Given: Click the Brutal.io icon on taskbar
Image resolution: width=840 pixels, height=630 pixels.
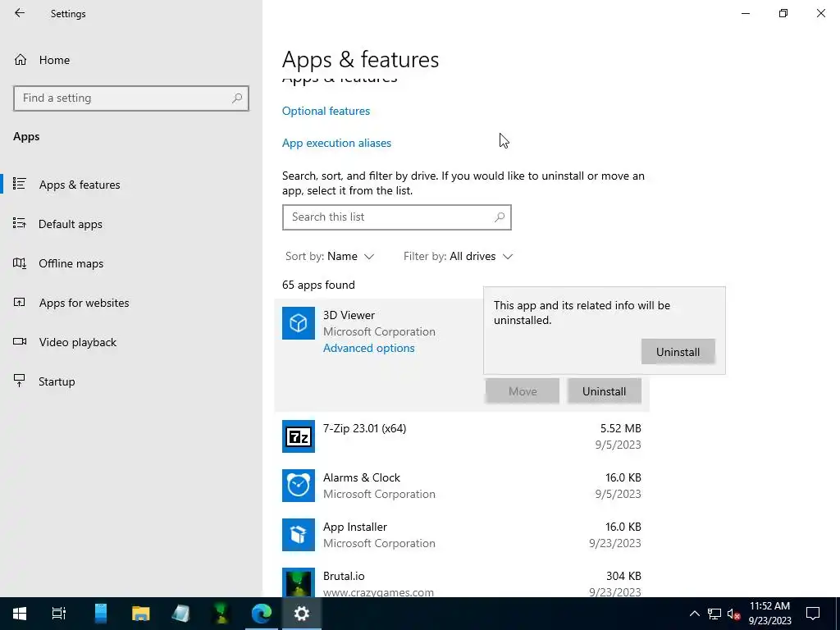Looking at the screenshot, I should [x=221, y=614].
